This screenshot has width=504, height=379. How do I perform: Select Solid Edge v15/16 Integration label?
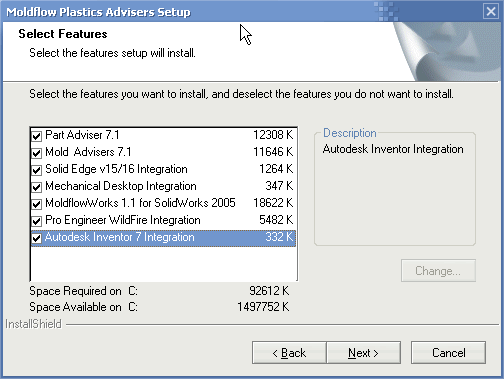(116, 169)
